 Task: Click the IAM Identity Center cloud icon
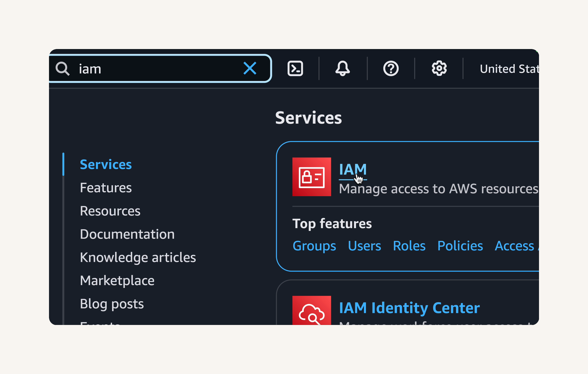[312, 310]
